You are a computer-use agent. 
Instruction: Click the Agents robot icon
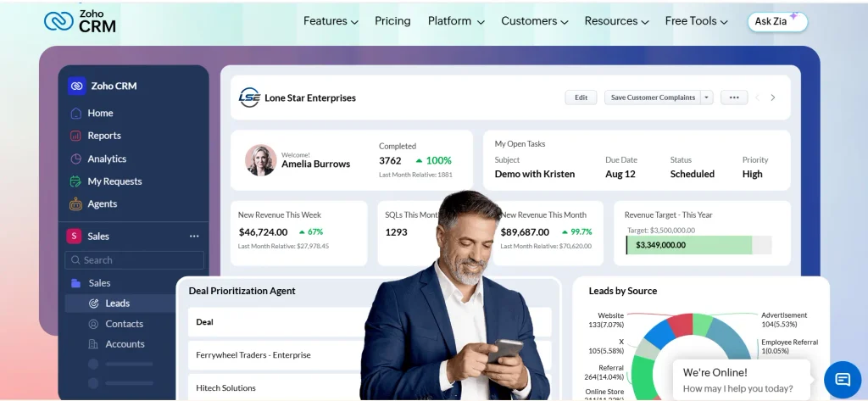pyautogui.click(x=75, y=204)
